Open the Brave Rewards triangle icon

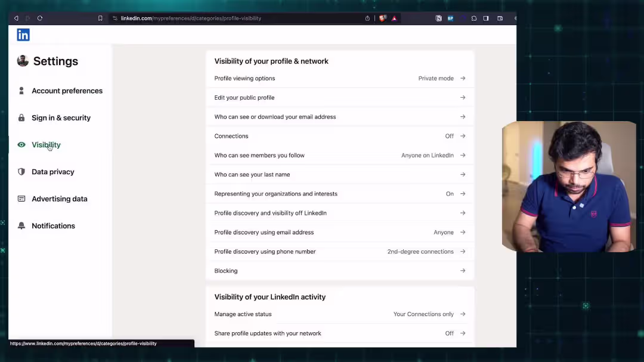[394, 18]
